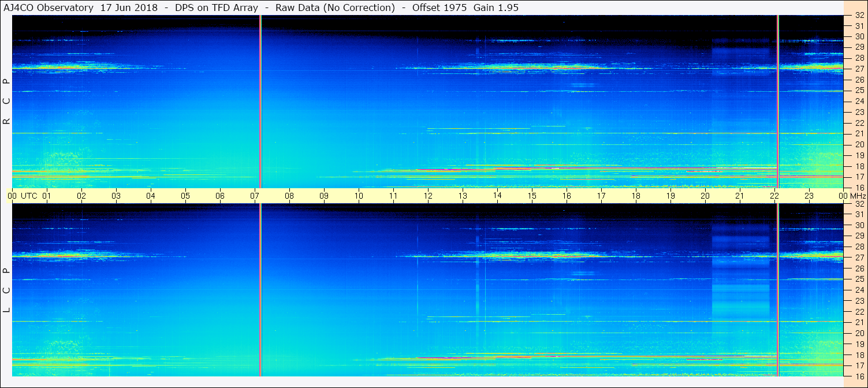Image resolution: width=868 pixels, height=388 pixels.
Task: Select the 27 MHz label of the LCP panel
Action: point(859,258)
